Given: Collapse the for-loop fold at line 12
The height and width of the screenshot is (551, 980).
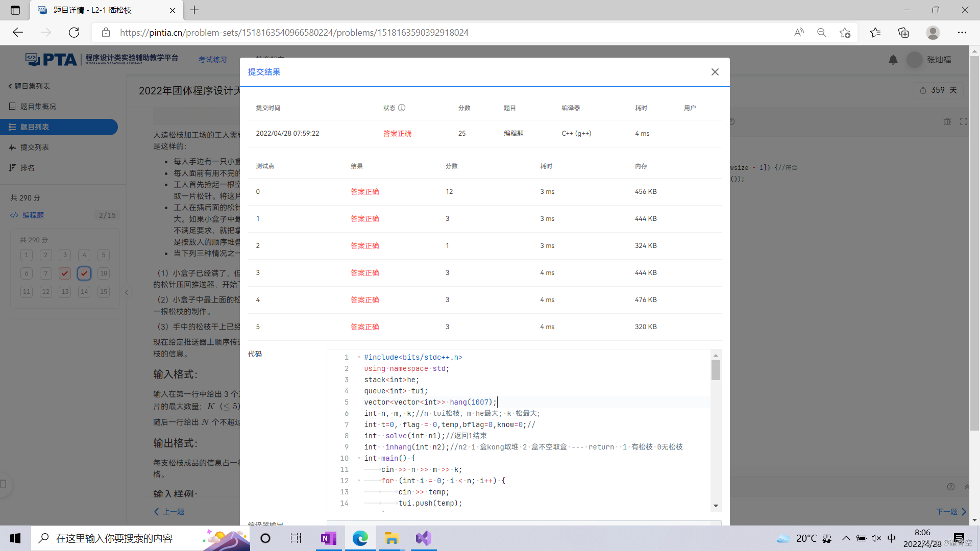Looking at the screenshot, I should coord(359,481).
